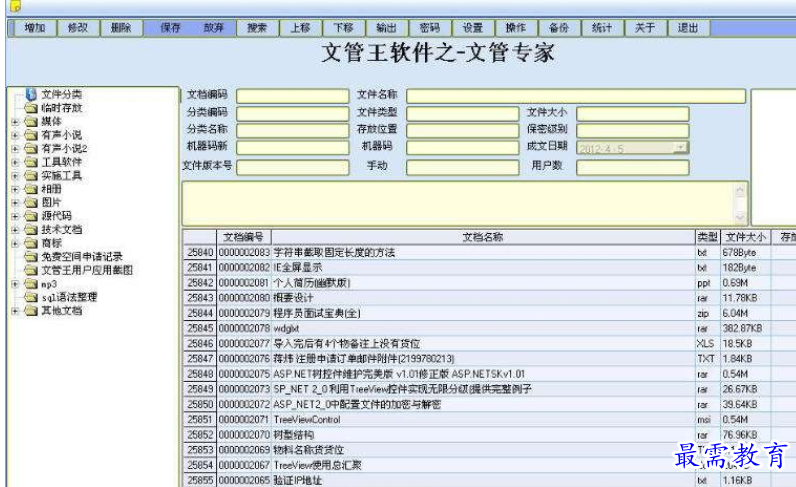Open the 密码 option

tap(429, 28)
